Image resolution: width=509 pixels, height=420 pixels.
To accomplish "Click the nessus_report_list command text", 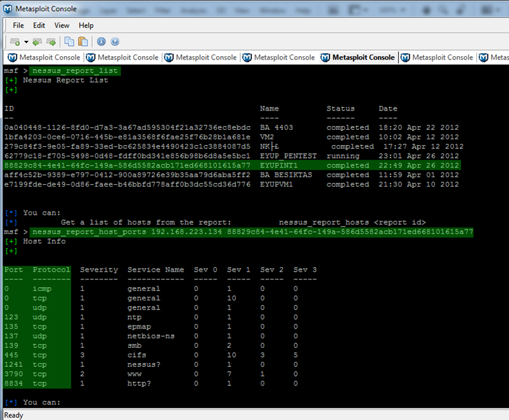I will (75, 70).
